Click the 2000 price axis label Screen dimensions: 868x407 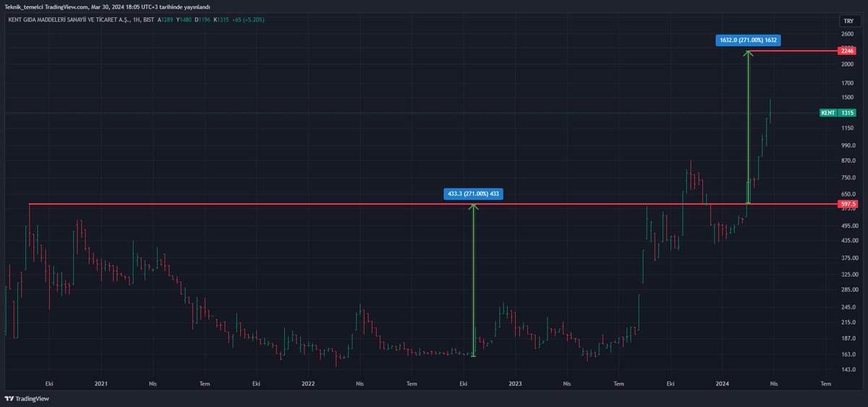(x=848, y=64)
